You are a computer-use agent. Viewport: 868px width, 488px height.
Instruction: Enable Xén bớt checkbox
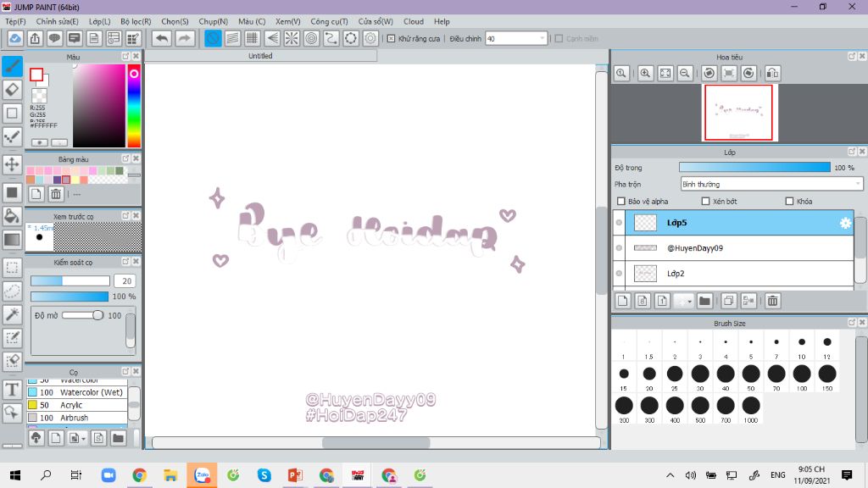pos(705,202)
